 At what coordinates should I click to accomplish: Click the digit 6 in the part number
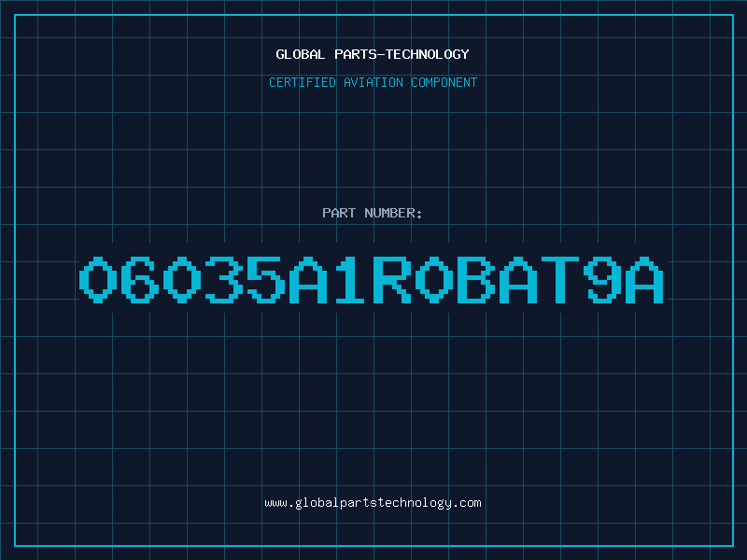point(140,279)
